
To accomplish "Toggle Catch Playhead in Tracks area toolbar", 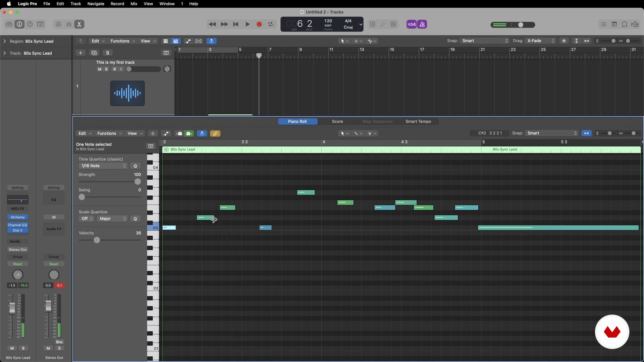I will [212, 41].
